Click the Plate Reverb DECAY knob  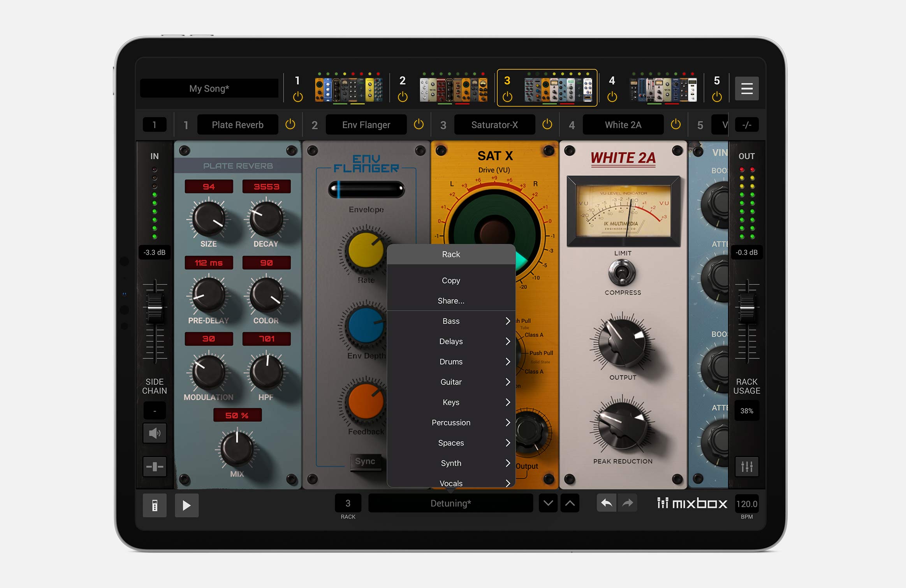[266, 218]
